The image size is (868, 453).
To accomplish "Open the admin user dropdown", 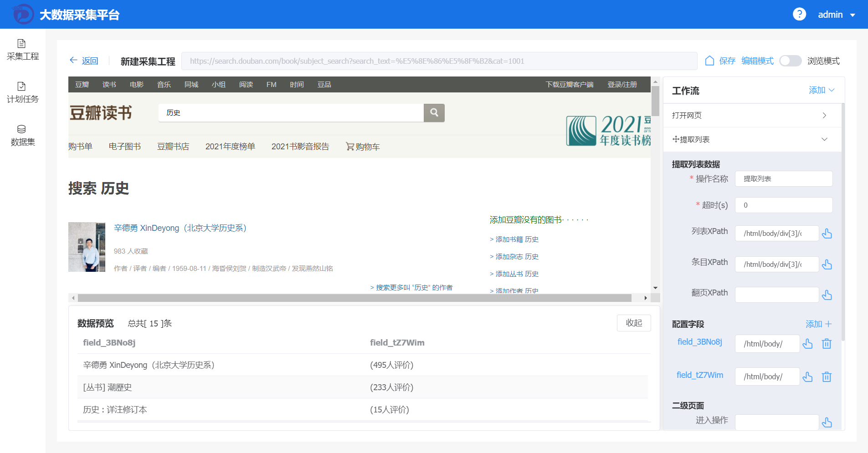I will coord(837,15).
